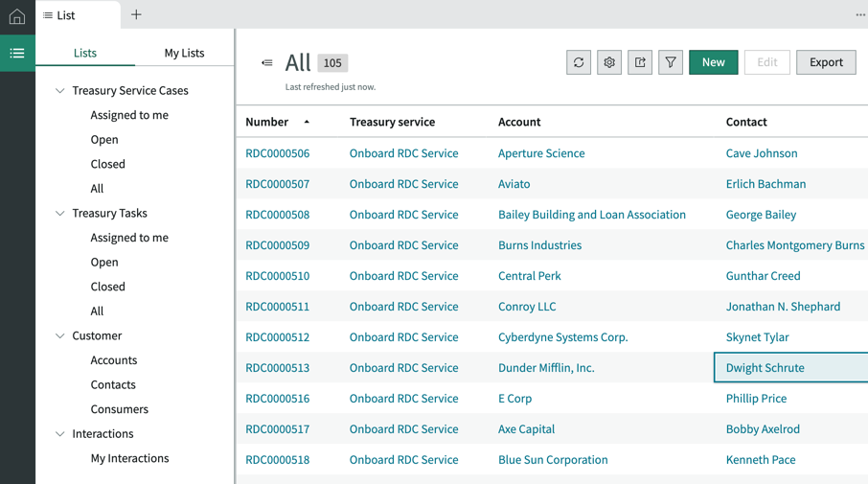The image size is (868, 484).
Task: Open record RDC0000508
Action: click(x=277, y=215)
